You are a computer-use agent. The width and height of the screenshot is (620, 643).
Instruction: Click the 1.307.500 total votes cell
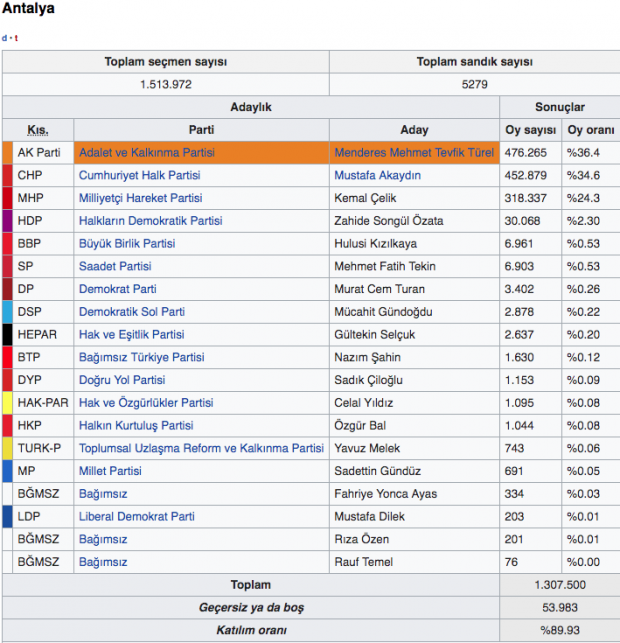(558, 585)
